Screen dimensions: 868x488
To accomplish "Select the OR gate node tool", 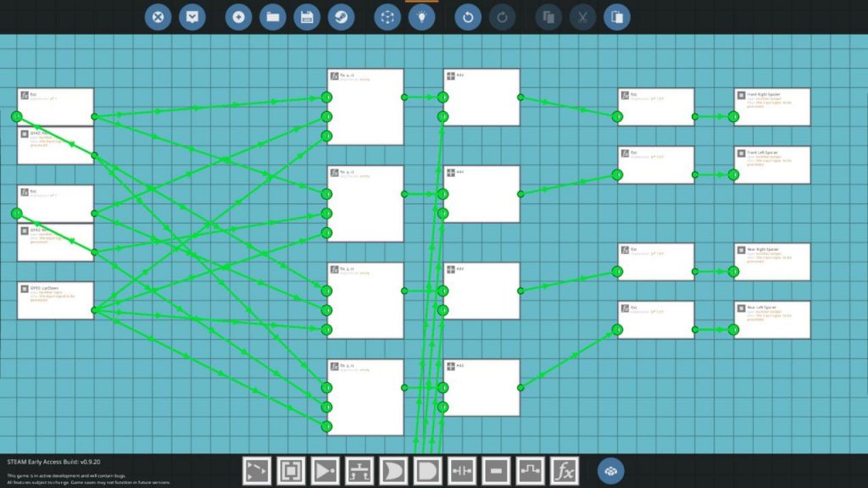I will click(395, 473).
